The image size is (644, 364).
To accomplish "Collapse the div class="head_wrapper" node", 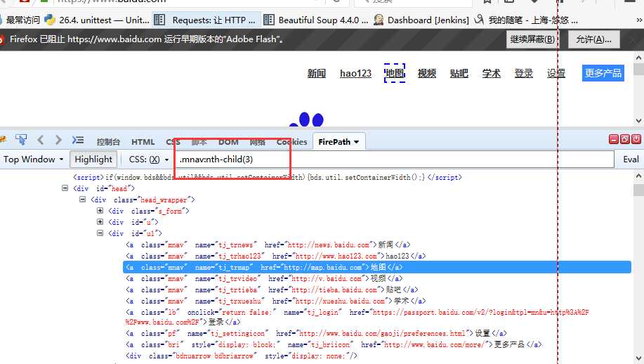I will coord(83,200).
